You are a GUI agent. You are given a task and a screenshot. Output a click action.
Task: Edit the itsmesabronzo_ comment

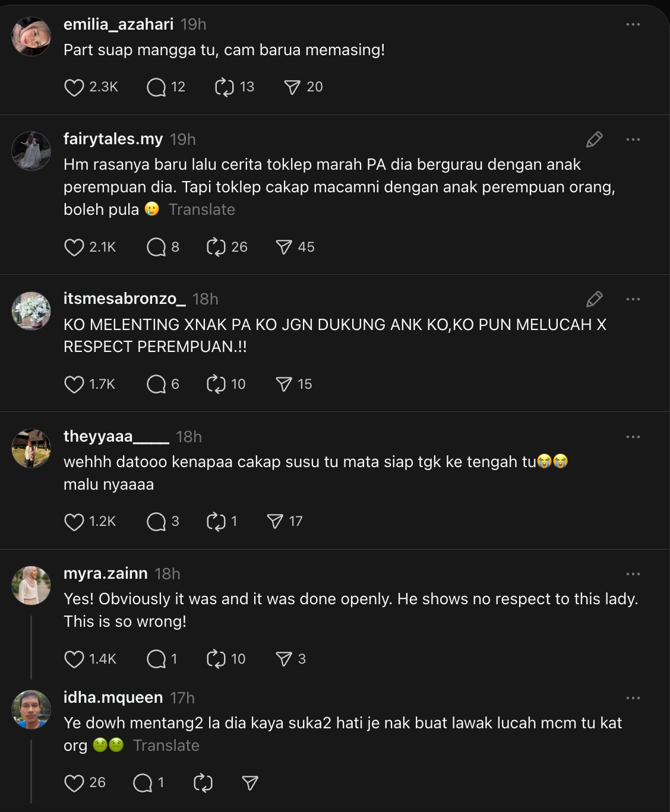[x=593, y=300]
